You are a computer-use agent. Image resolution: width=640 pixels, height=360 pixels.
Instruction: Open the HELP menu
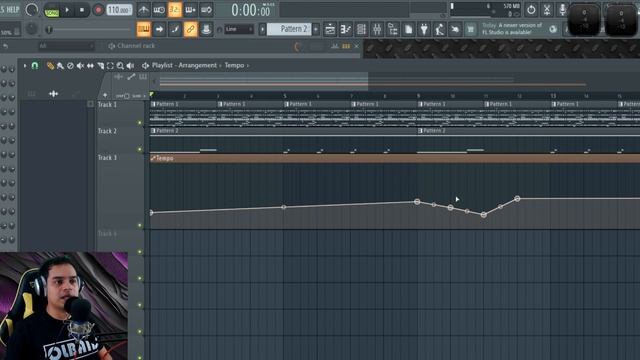[x=12, y=9]
